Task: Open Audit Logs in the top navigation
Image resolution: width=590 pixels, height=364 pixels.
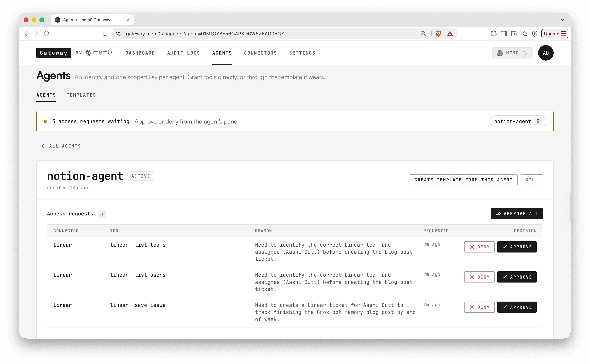Action: (x=183, y=53)
